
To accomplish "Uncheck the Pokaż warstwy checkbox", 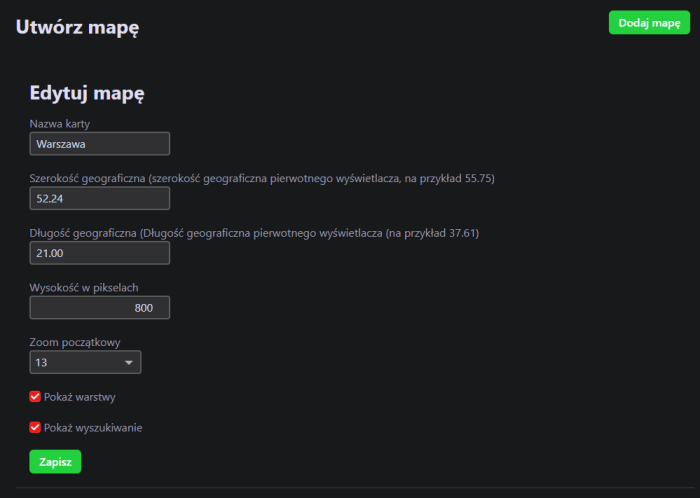I will pos(35,396).
